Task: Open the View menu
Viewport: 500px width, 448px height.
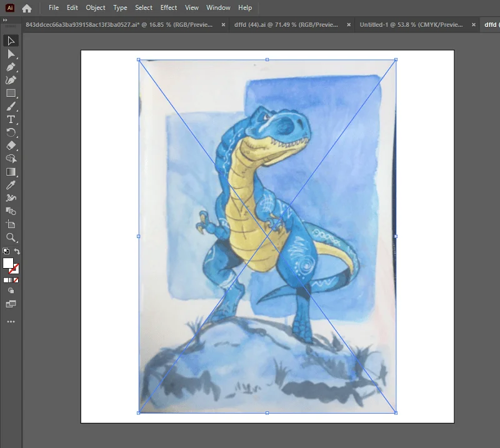Action: (192, 7)
